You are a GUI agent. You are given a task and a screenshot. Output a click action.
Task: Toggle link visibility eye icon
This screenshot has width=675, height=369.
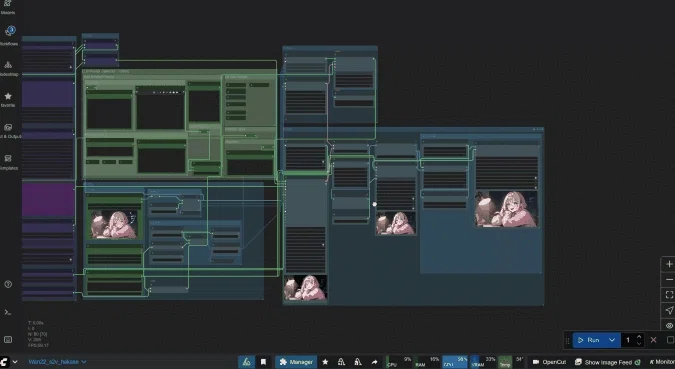pyautogui.click(x=669, y=326)
